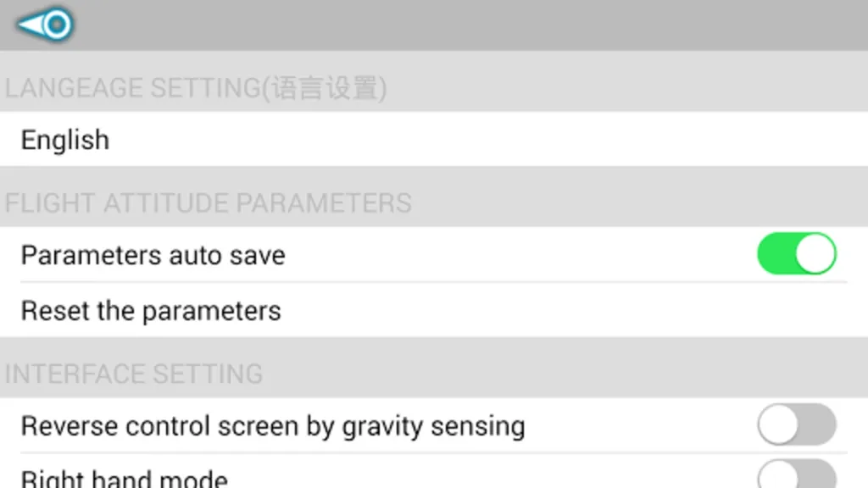This screenshot has height=488, width=868.
Task: Open the English language selection row
Action: (434, 139)
